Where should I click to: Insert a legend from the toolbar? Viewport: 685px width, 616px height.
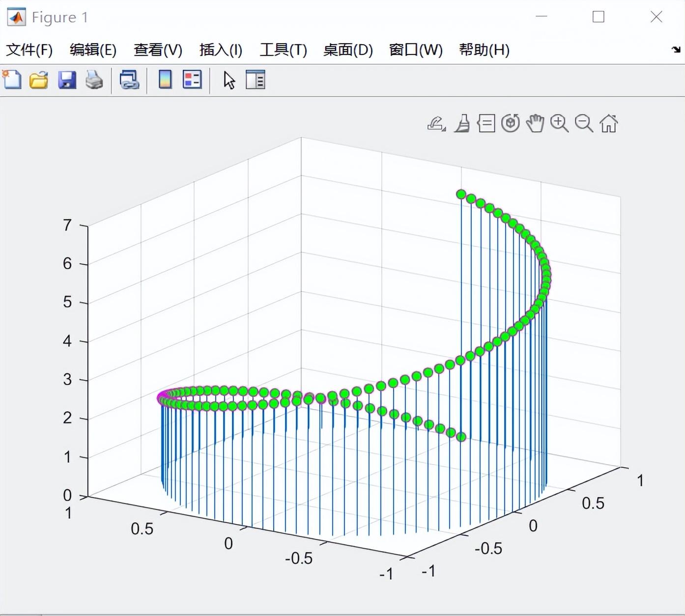(x=192, y=80)
